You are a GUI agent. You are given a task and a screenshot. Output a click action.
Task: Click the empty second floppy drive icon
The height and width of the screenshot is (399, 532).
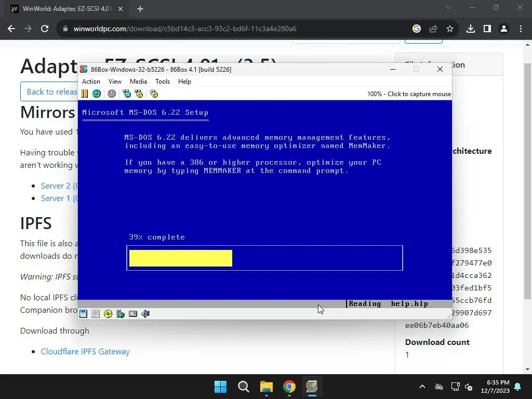[x=96, y=314]
